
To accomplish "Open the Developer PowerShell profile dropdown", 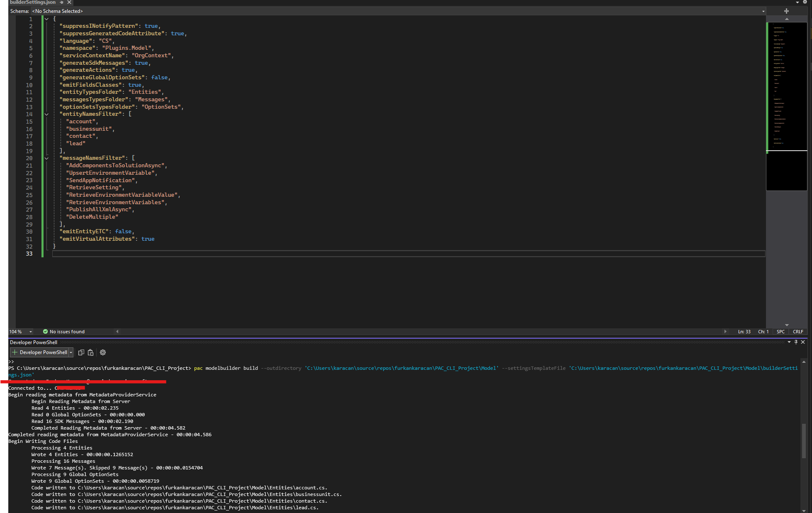I will [71, 352].
